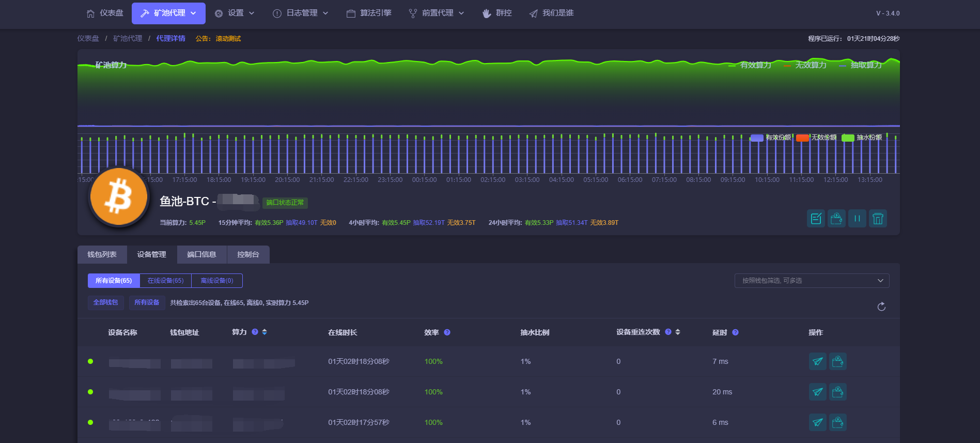Viewport: 980px width, 443px height.
Task: Switch to the 端口信息 tab
Action: [x=201, y=254]
